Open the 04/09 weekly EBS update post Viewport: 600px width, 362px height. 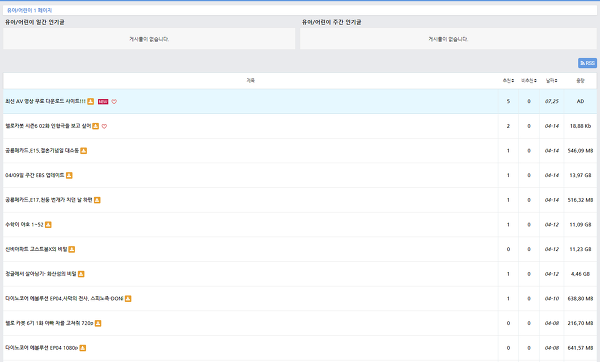pyautogui.click(x=35, y=175)
